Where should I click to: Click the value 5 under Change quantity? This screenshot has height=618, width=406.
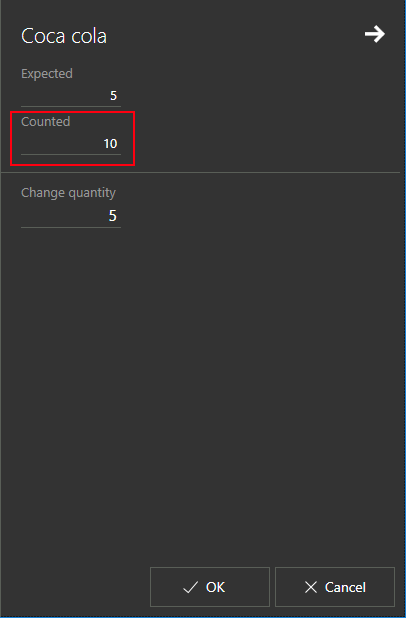click(x=113, y=216)
